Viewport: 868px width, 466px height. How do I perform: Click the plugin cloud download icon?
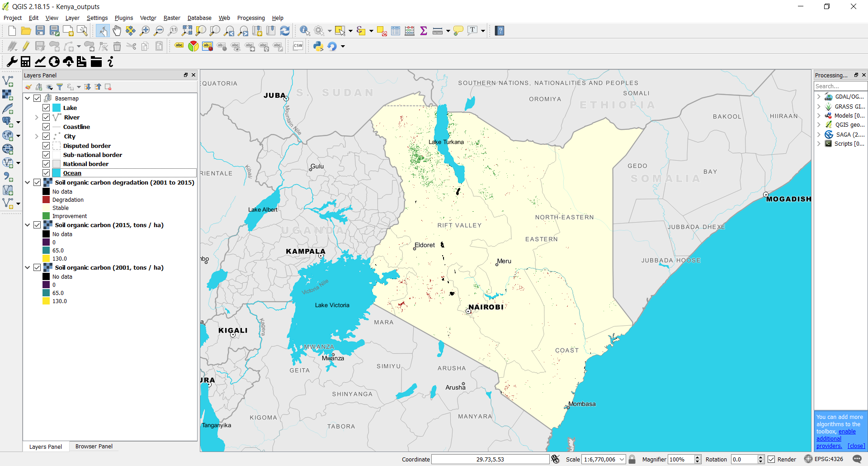(x=68, y=62)
